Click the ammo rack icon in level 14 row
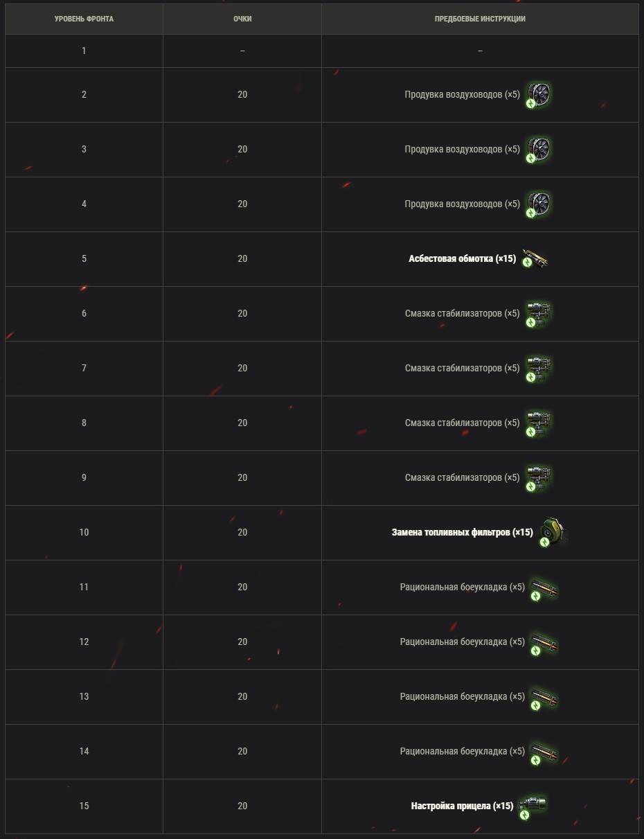This screenshot has width=644, height=839. click(544, 752)
